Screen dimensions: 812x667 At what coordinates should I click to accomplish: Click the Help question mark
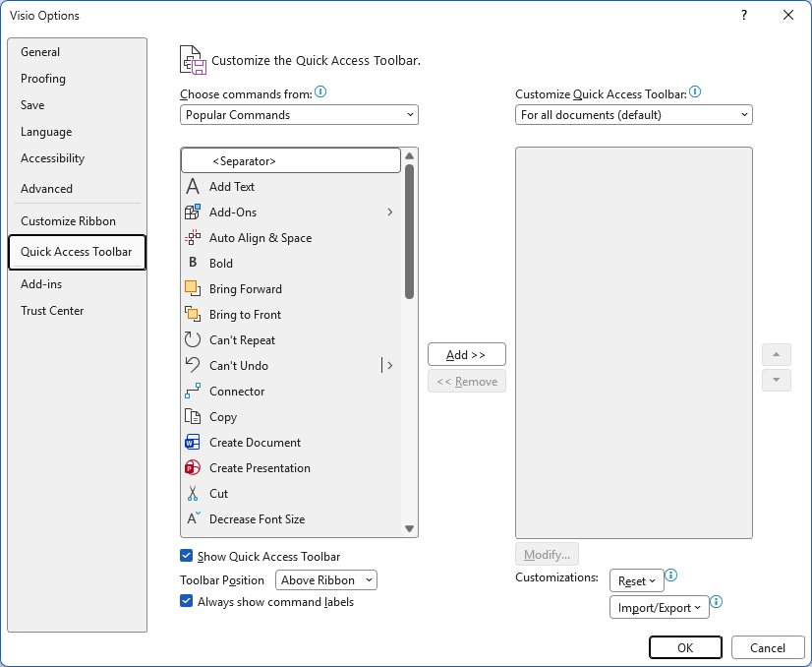[744, 15]
